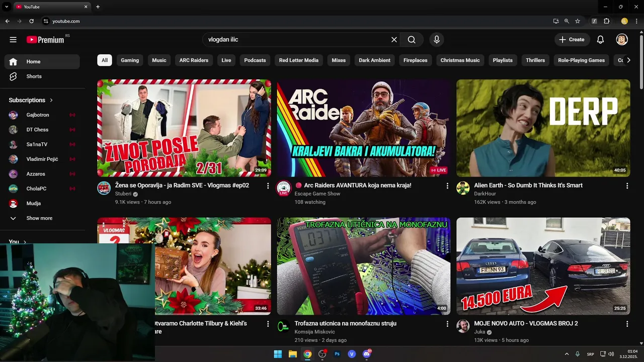Open the tab search dropdown arrow

7,7
